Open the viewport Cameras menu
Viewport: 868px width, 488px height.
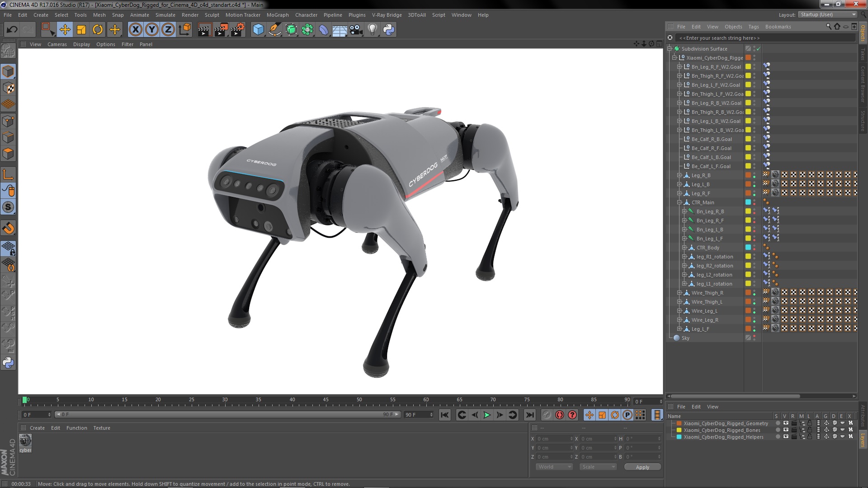57,44
